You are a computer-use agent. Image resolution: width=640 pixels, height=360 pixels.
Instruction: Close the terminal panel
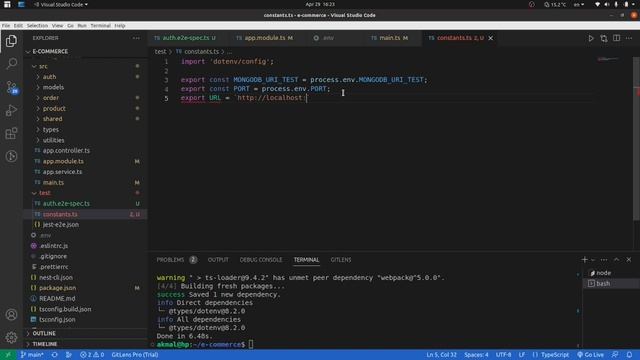[629, 260]
